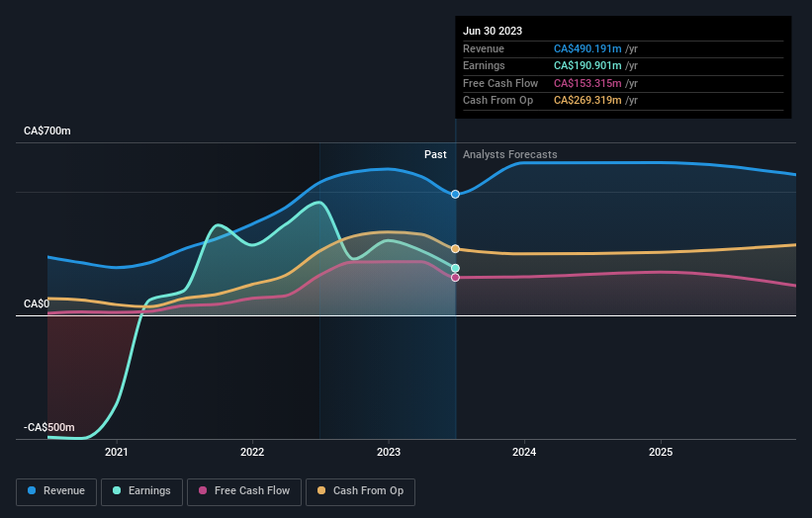Click the -CA$500m y-axis label
The height and width of the screenshot is (518, 812).
click(49, 427)
